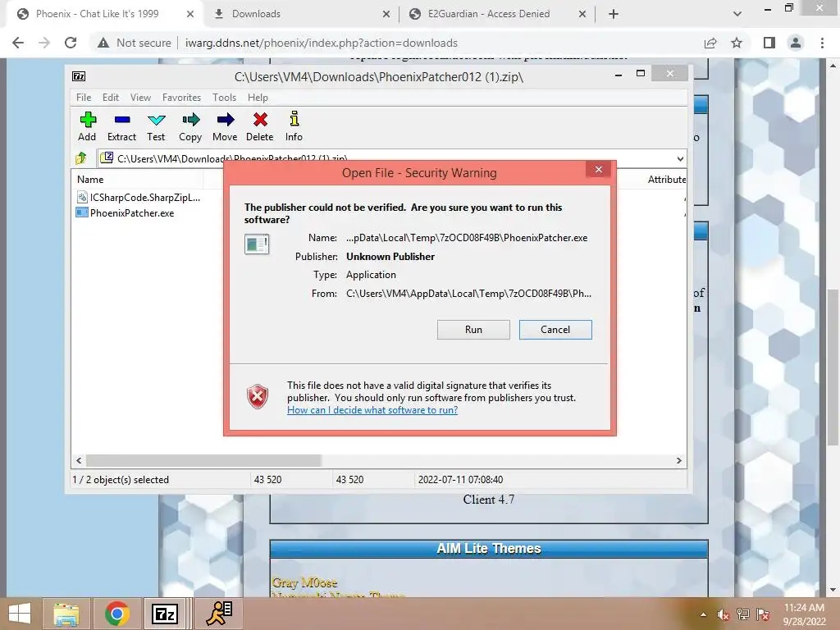Viewport: 840px width, 630px height.
Task: Click the muted volume tray icon
Action: (x=724, y=615)
